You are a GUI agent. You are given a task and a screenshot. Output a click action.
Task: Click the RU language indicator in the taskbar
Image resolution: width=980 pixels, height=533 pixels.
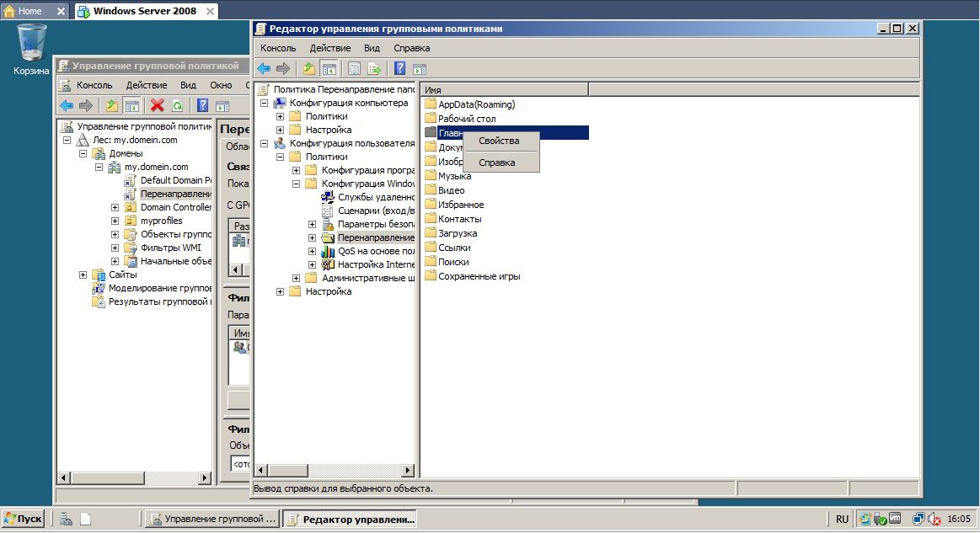(842, 520)
